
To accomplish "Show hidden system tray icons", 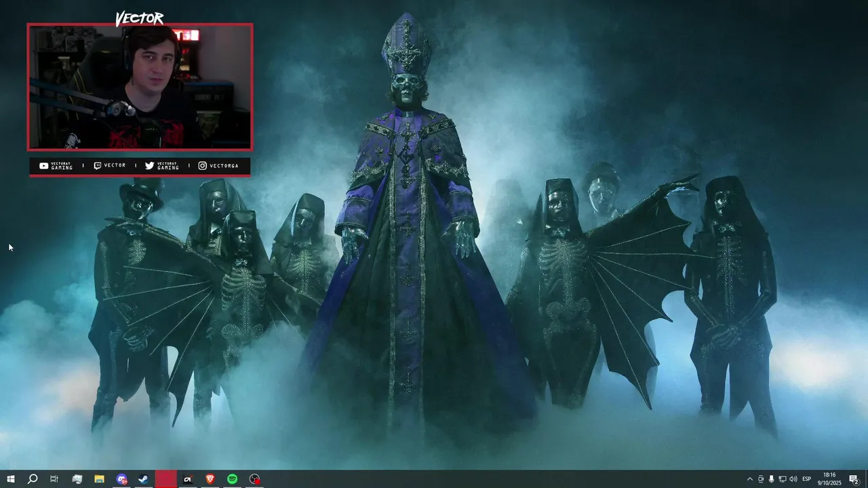I will tap(749, 479).
